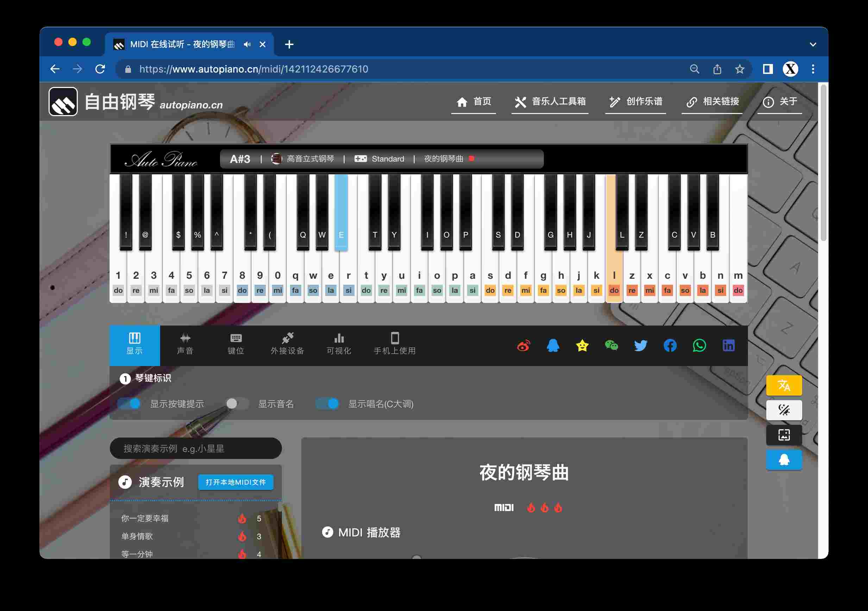Switch to the 键位 tab

point(236,345)
